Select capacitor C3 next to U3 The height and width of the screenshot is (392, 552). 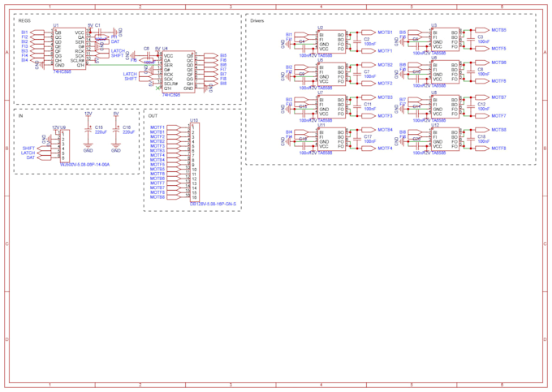click(x=471, y=39)
